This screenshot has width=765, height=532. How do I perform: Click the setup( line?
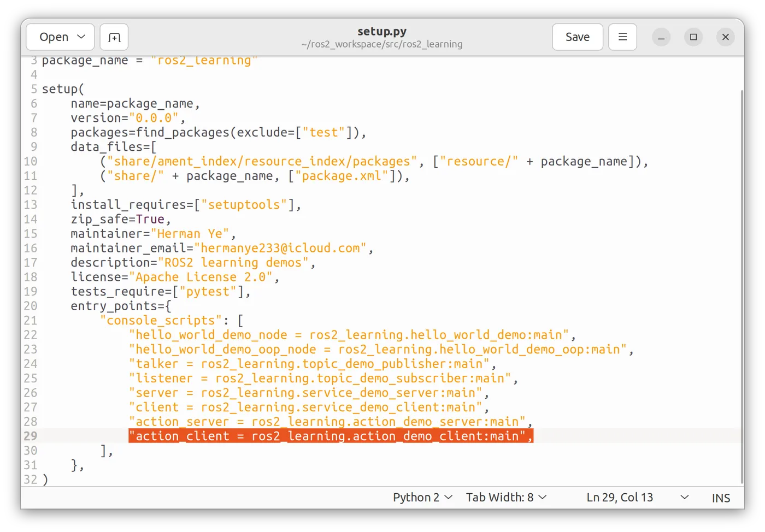(63, 89)
